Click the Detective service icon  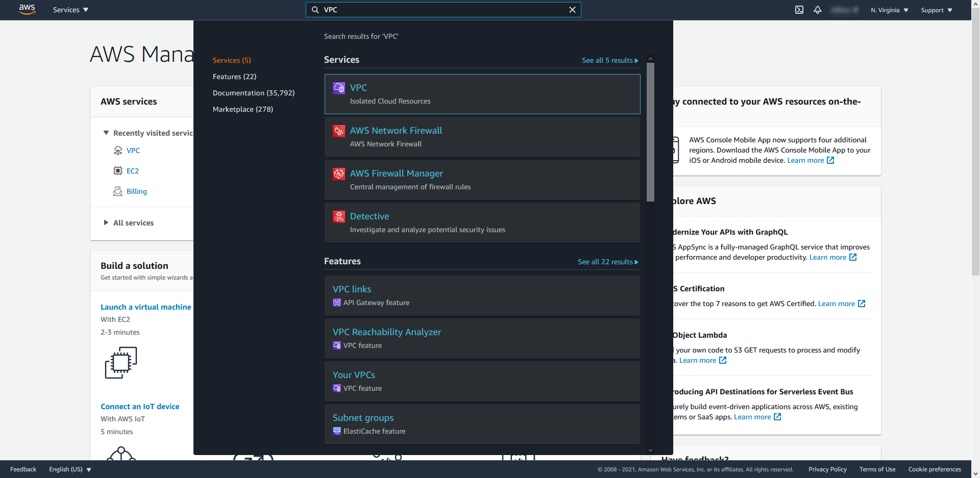(x=338, y=216)
